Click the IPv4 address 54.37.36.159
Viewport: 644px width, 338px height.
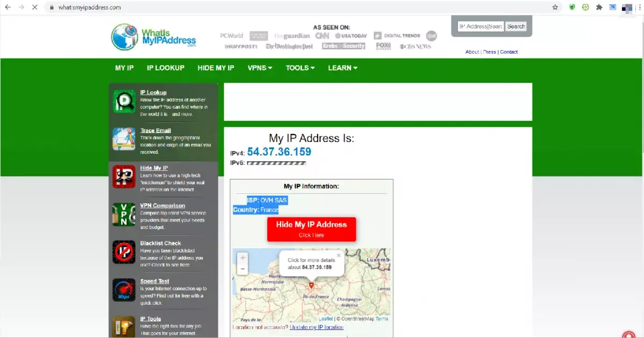[279, 152]
